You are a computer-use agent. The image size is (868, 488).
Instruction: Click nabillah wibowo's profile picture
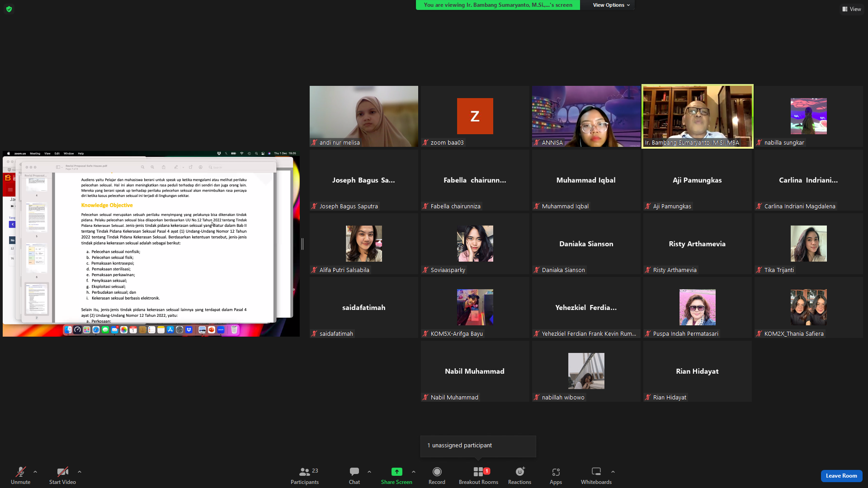point(586,371)
